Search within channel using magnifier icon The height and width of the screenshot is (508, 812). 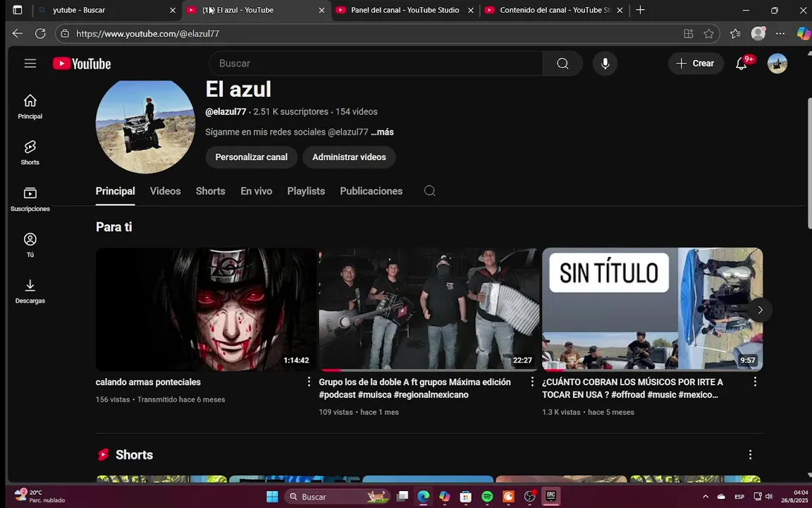click(x=429, y=190)
